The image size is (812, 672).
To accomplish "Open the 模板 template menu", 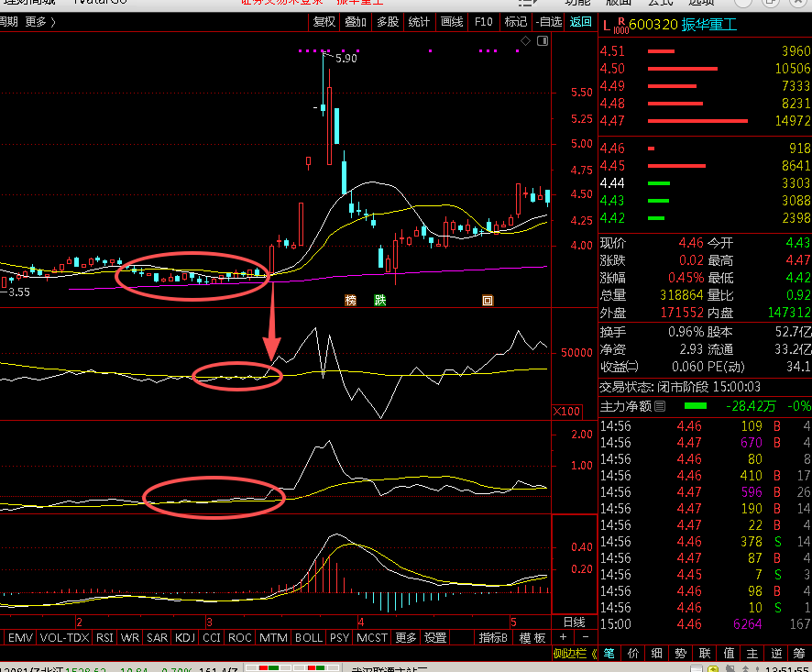I will [532, 637].
